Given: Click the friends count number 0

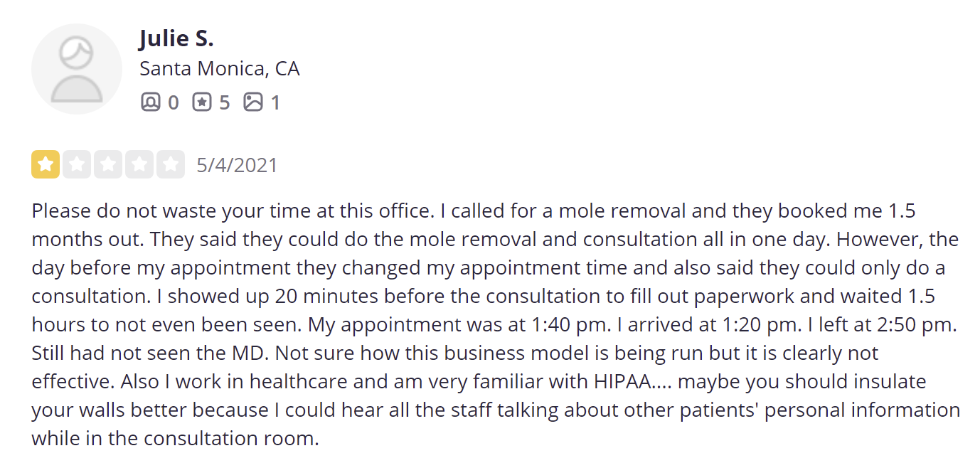Looking at the screenshot, I should 173,103.
